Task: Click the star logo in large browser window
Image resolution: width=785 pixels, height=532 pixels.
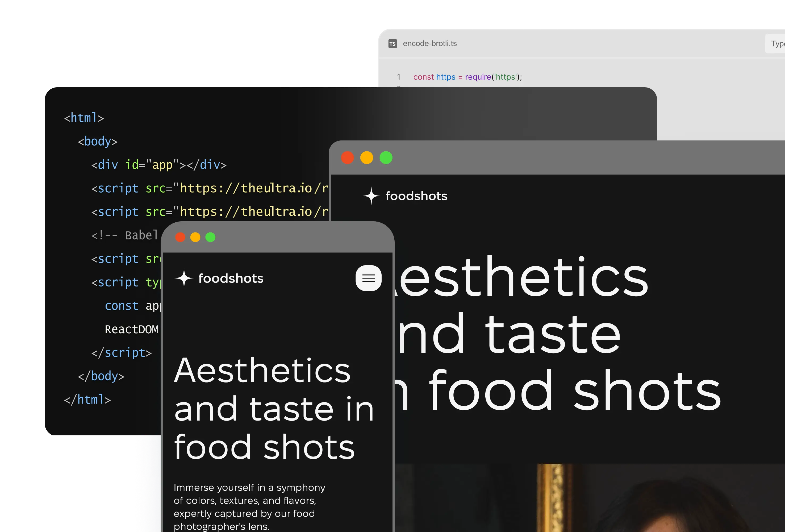Action: tap(371, 196)
